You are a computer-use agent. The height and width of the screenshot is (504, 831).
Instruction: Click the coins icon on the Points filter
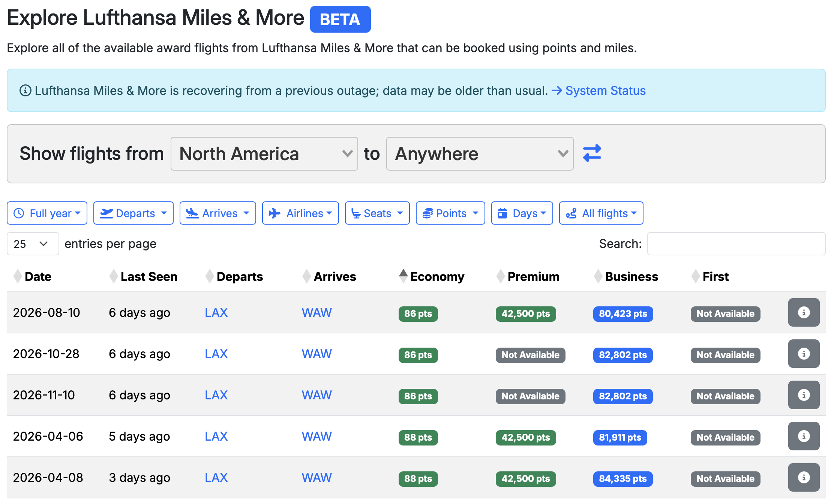428,213
